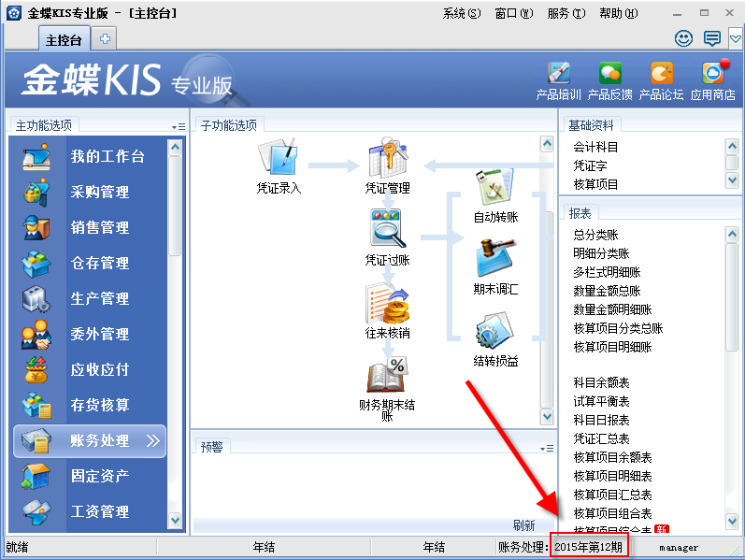Open 凭证管理 voucher management icon
Screen dimensions: 745x560
386,159
